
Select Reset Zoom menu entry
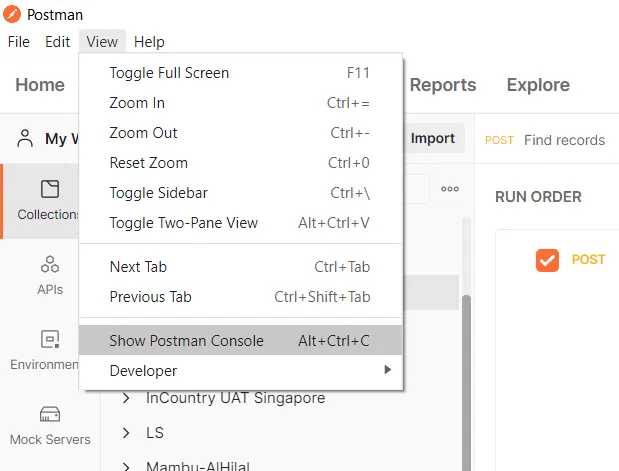tap(240, 163)
